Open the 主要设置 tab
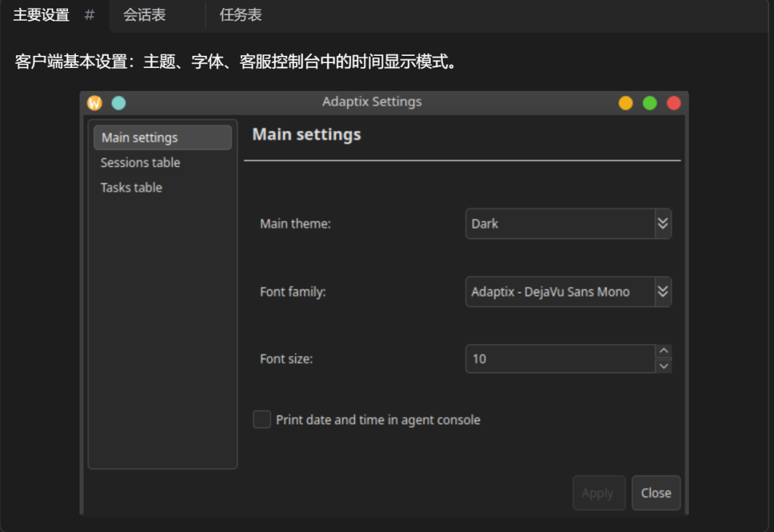 tap(42, 15)
